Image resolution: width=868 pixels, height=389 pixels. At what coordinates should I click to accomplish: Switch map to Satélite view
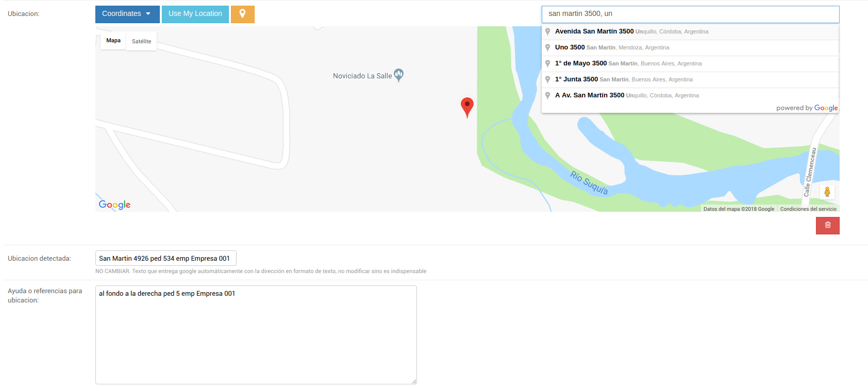point(141,41)
